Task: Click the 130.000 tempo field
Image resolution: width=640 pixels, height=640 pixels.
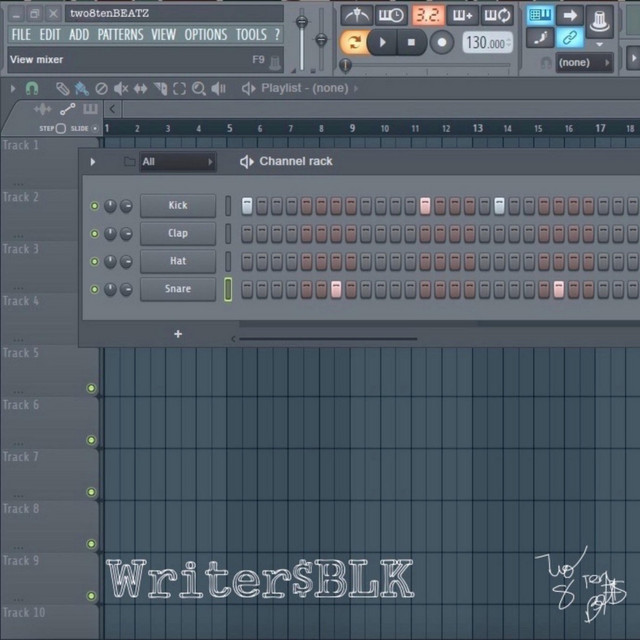Action: click(487, 43)
